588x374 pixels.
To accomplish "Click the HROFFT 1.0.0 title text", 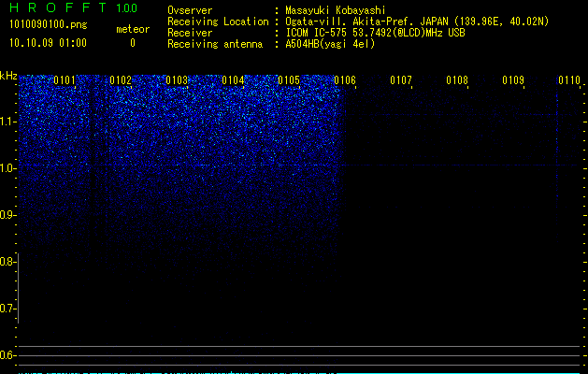I will (x=73, y=7).
